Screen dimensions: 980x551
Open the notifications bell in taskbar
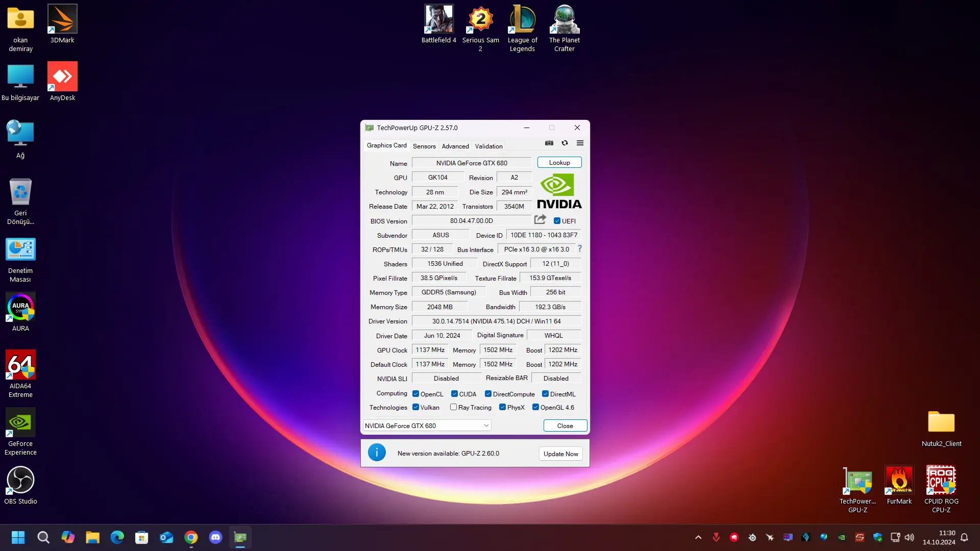pos(964,537)
